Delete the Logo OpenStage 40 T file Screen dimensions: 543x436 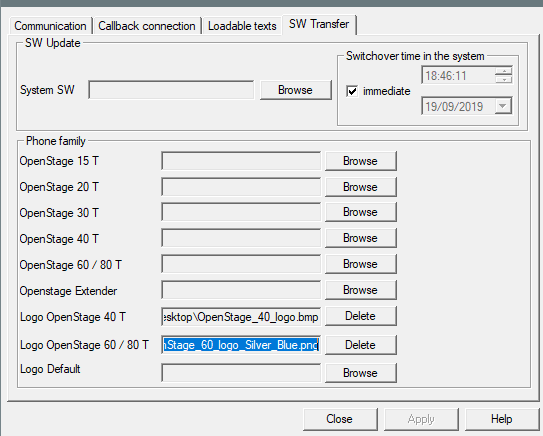click(x=360, y=316)
